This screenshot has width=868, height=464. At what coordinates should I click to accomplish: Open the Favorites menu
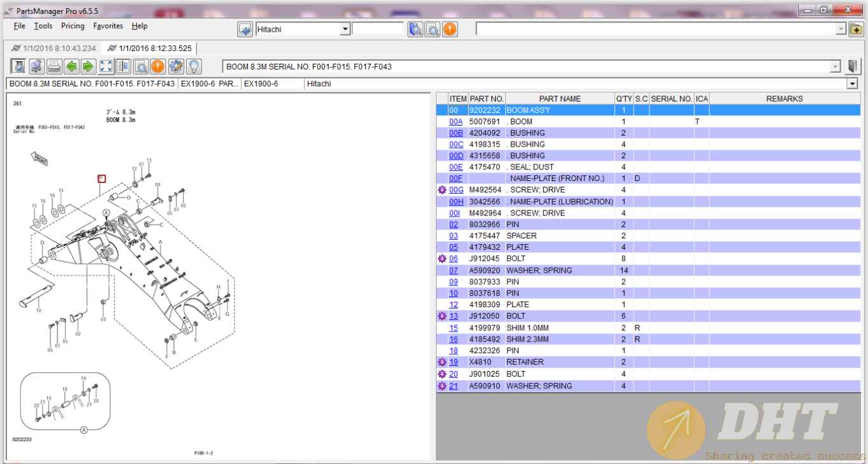click(108, 26)
